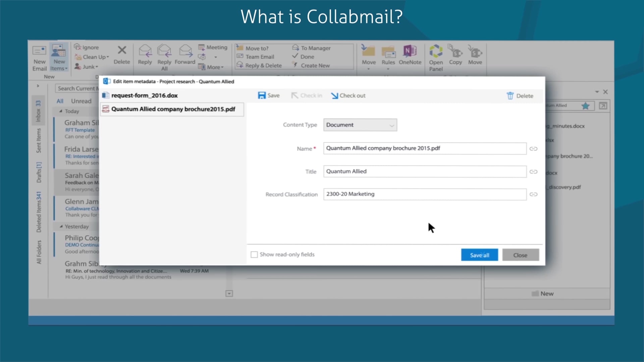Expand the Clean Up dropdown

[108, 57]
